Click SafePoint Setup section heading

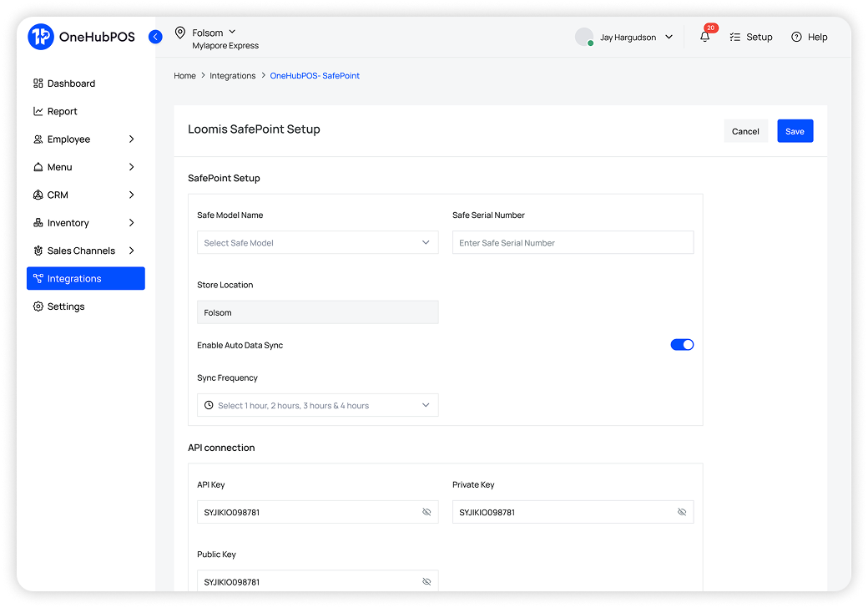coord(225,178)
